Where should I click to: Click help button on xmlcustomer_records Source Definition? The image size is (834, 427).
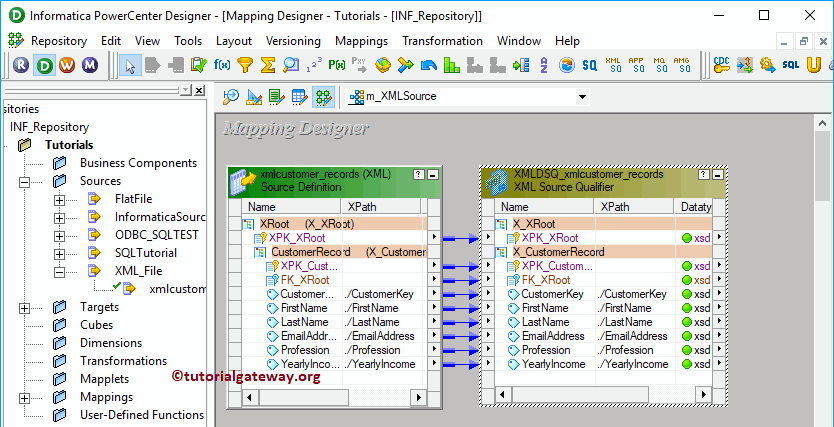pyautogui.click(x=419, y=174)
